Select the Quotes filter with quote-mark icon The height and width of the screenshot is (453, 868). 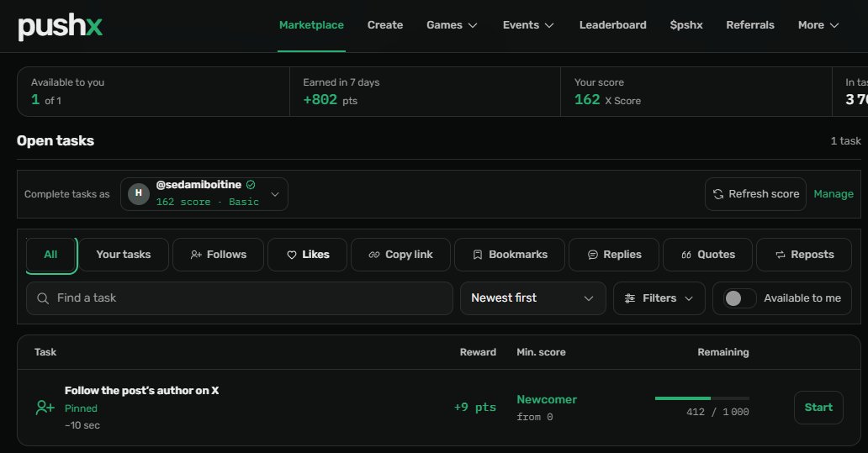tap(707, 255)
